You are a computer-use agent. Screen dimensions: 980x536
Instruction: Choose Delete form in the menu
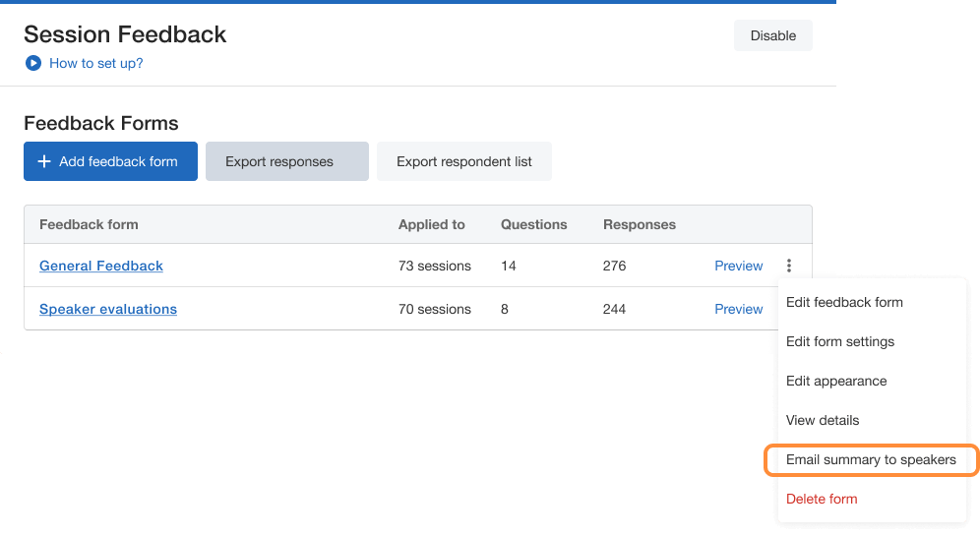(x=822, y=499)
